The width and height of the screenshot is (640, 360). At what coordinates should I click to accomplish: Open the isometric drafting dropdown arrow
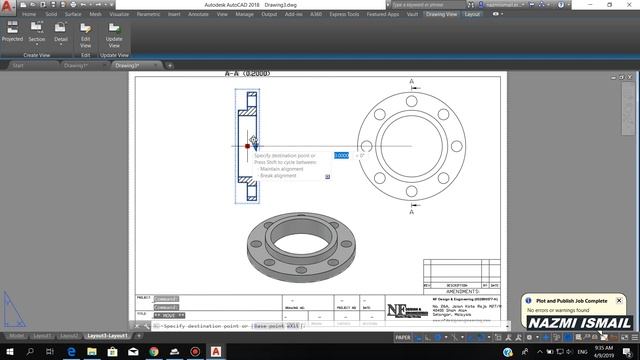tap(462, 338)
